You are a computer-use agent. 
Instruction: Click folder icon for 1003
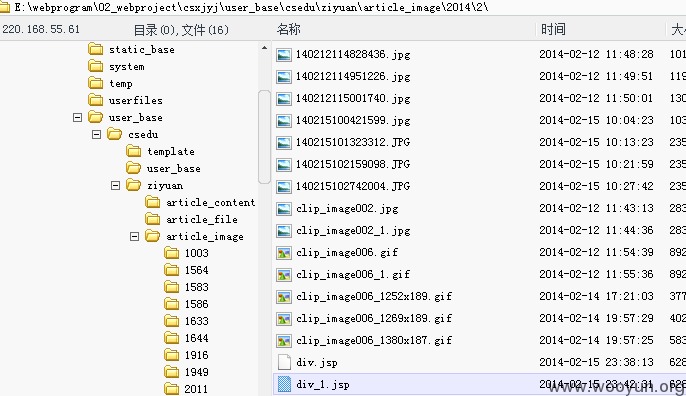tap(172, 253)
